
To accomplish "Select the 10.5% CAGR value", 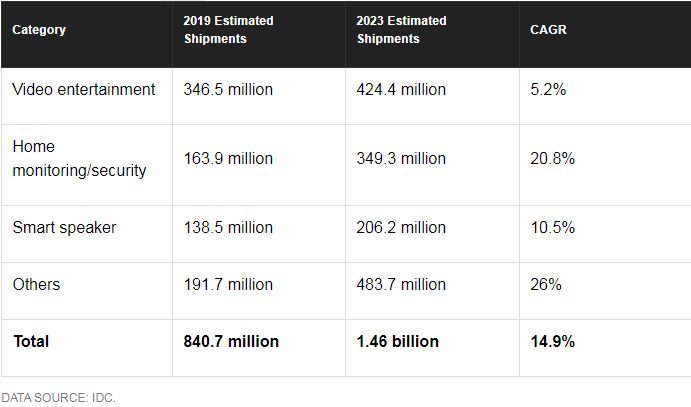I will coord(552,228).
